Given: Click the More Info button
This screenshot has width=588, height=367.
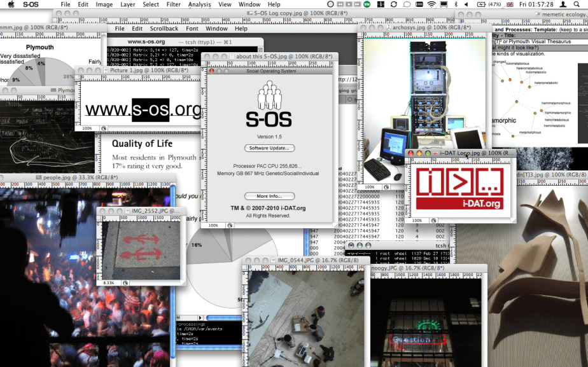Looking at the screenshot, I should [x=269, y=196].
